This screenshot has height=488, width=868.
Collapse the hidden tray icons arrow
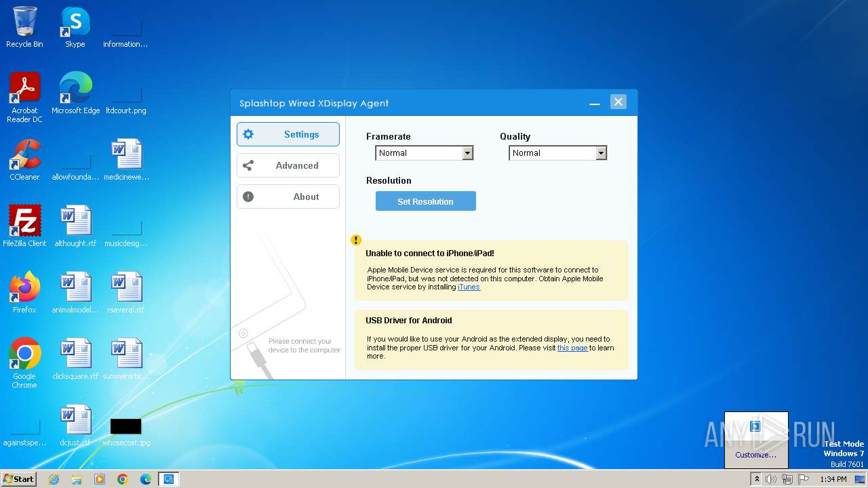[757, 479]
